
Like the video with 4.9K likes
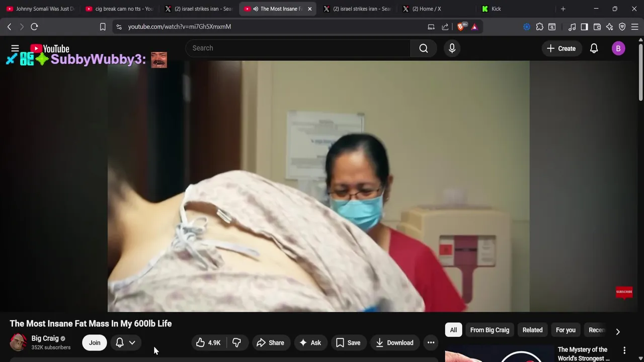(x=208, y=343)
